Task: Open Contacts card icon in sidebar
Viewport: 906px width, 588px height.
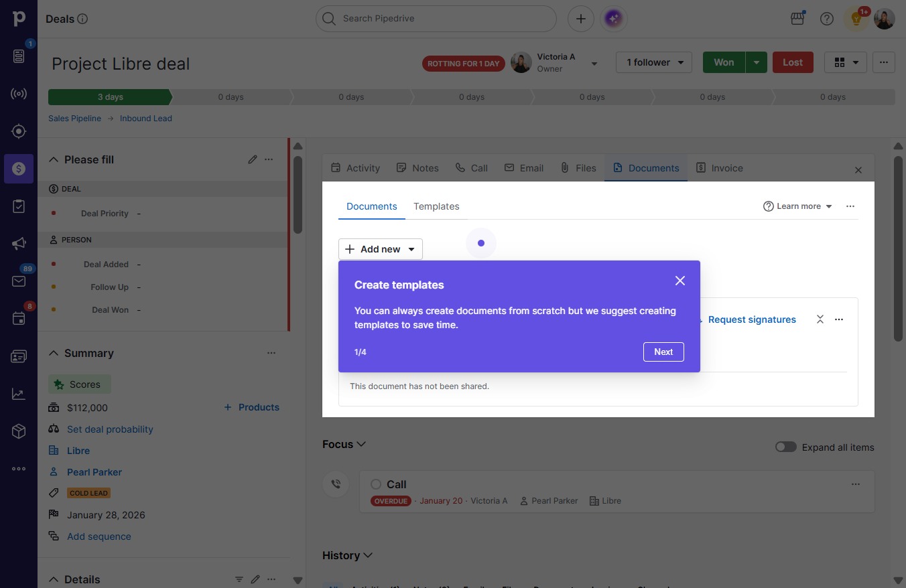Action: coord(19,356)
